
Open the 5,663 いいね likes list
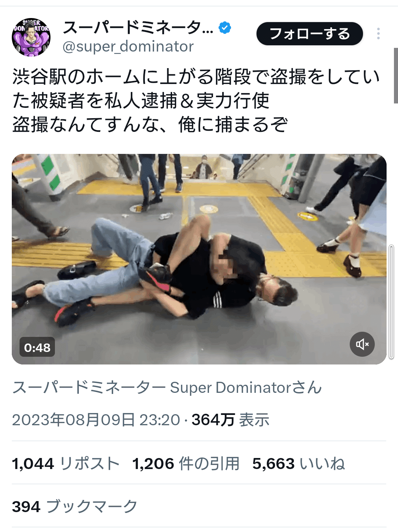(298, 464)
